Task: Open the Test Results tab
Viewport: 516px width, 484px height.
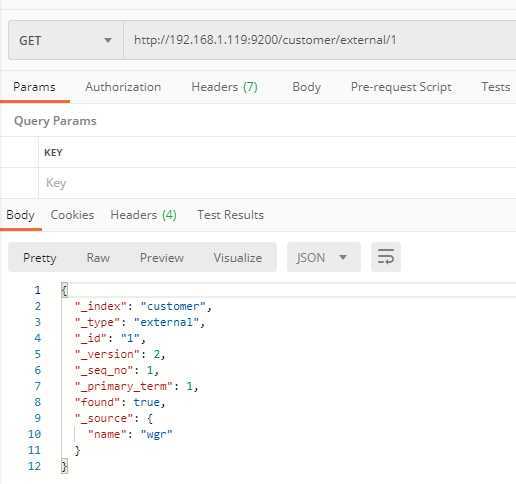Action: (x=230, y=215)
